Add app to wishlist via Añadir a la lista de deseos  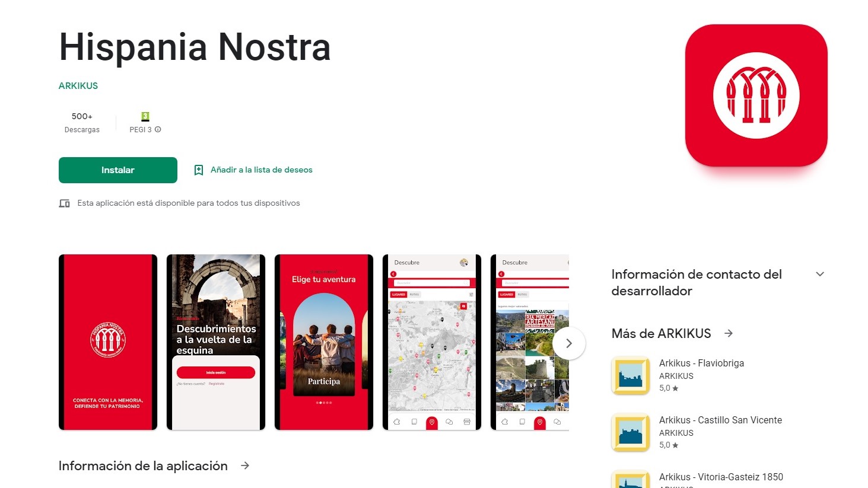pyautogui.click(x=261, y=170)
